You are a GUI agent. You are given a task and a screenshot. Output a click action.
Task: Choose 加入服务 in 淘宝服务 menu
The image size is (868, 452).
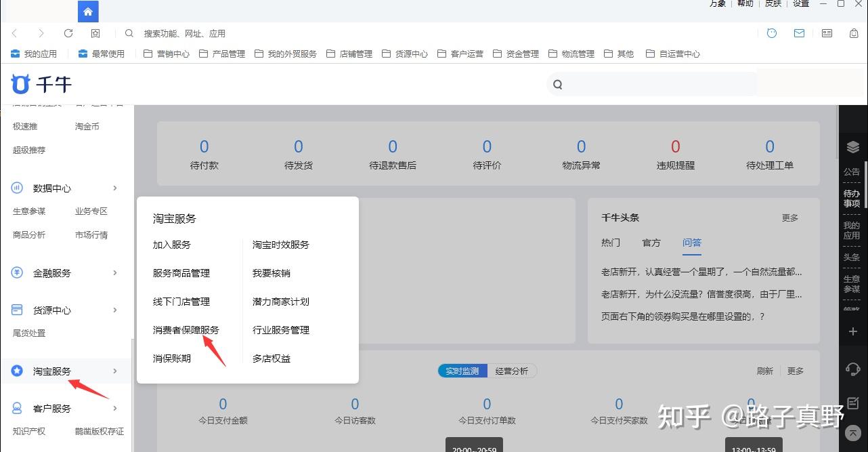(x=172, y=245)
